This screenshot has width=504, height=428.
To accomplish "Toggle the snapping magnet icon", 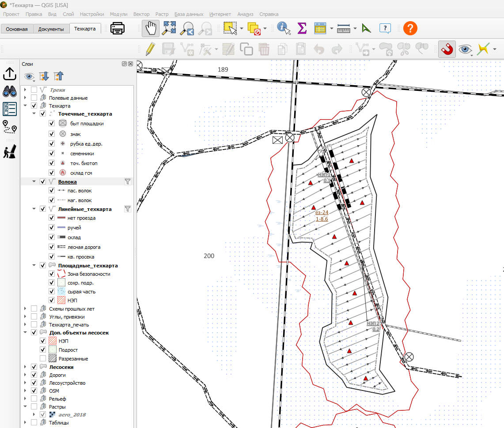I will click(447, 49).
